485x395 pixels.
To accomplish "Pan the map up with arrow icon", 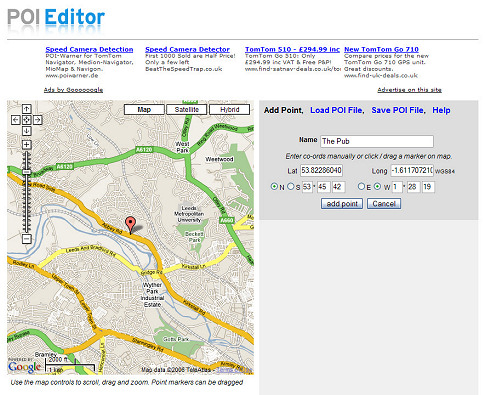I will coord(27,109).
